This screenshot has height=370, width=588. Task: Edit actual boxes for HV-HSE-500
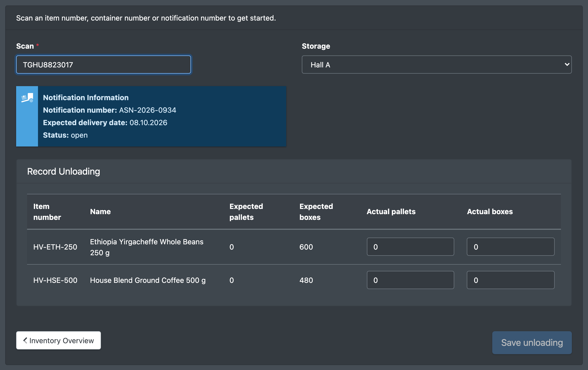[510, 280]
